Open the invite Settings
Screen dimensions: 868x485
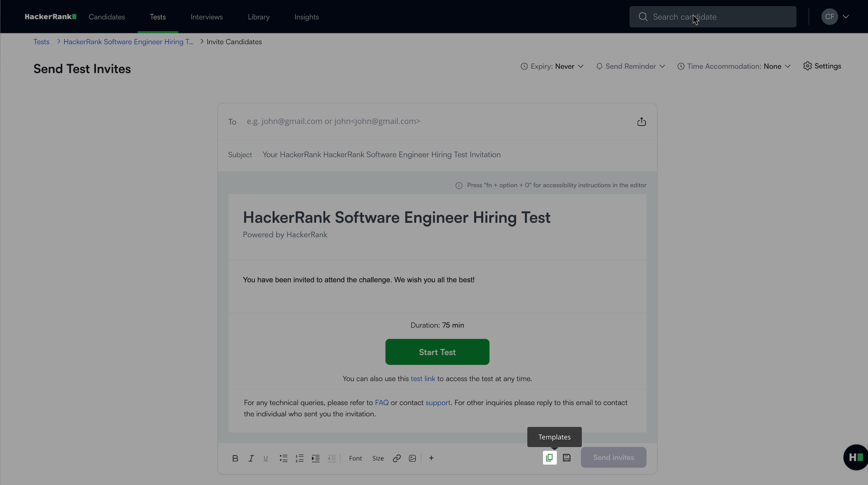click(822, 66)
